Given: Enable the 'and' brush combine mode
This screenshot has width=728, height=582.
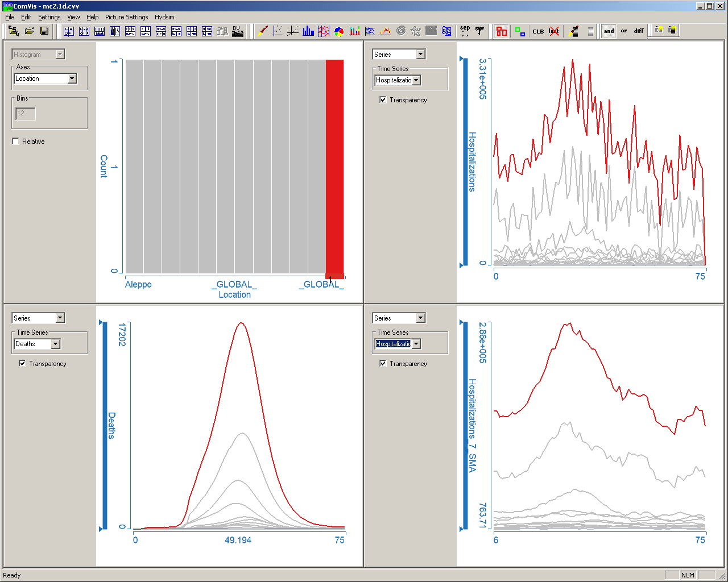Looking at the screenshot, I should [609, 31].
